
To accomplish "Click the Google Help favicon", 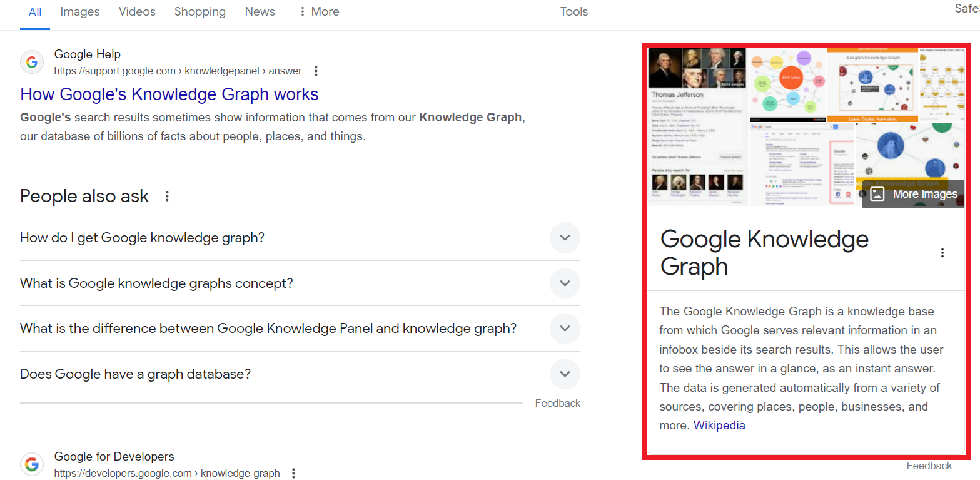I will pos(32,62).
